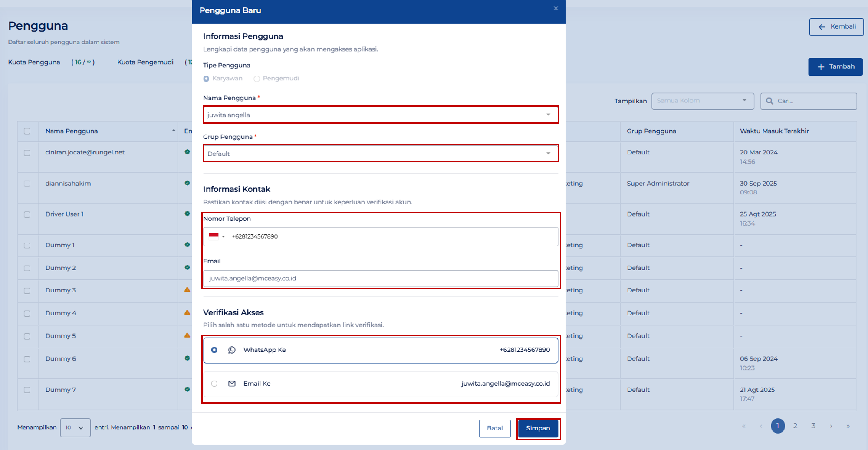
Task: Go to the next page arrow
Action: tap(831, 426)
